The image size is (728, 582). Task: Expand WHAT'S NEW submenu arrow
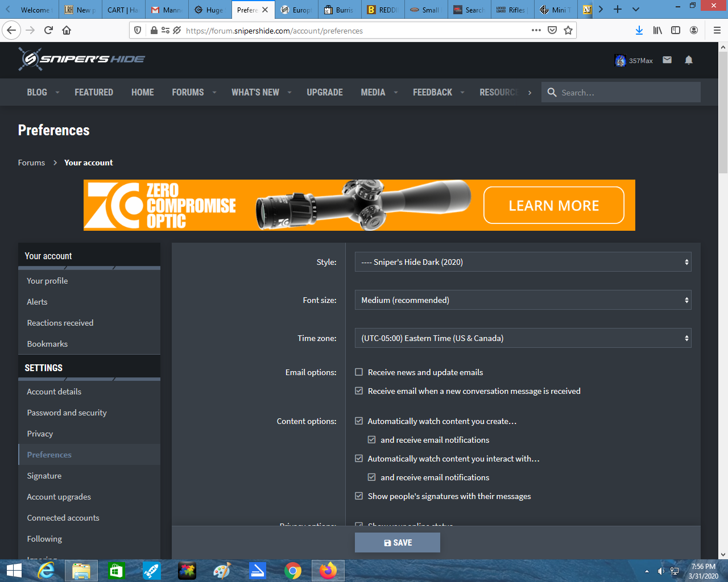289,93
